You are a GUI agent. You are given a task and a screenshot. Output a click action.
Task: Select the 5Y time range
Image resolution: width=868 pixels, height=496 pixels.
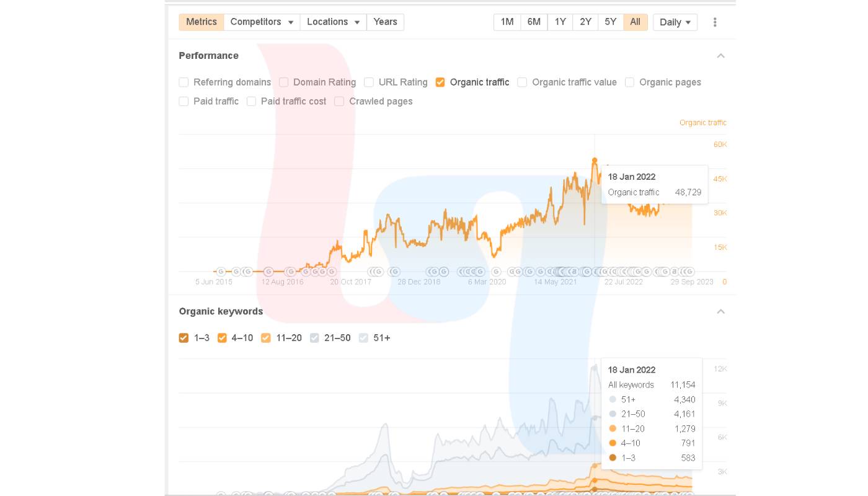click(x=610, y=22)
